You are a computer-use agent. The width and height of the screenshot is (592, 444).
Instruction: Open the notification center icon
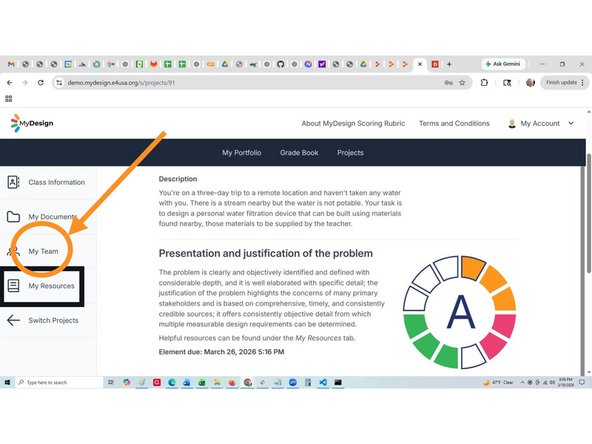[x=582, y=382]
